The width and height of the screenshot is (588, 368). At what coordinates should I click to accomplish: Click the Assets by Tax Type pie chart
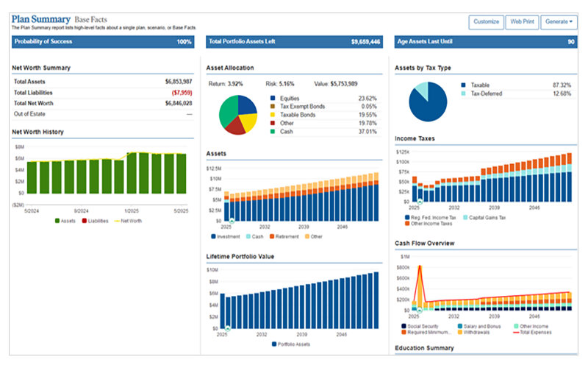coord(428,102)
